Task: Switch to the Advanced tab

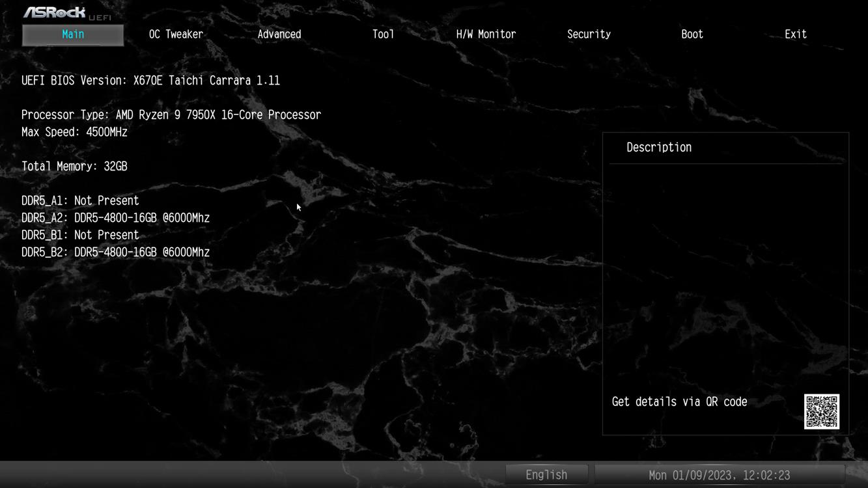Action: (x=279, y=34)
